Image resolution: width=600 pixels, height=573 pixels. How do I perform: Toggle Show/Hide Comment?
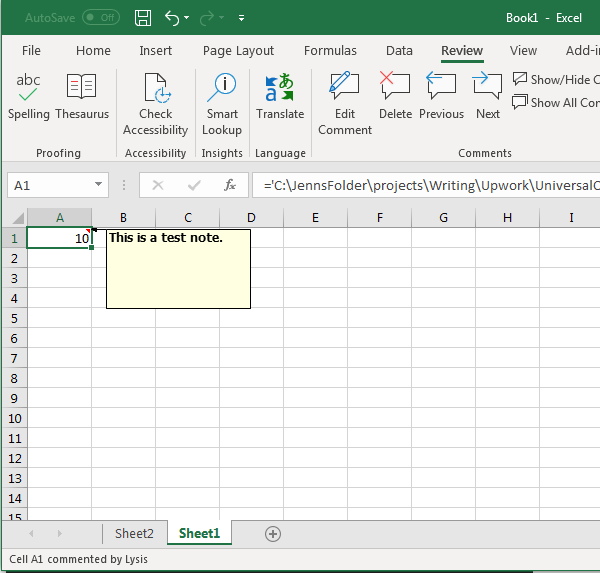tap(556, 79)
